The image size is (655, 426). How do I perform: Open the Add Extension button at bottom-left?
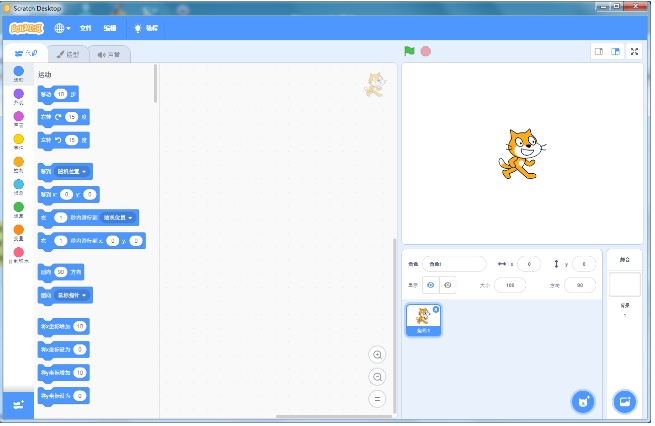click(18, 405)
